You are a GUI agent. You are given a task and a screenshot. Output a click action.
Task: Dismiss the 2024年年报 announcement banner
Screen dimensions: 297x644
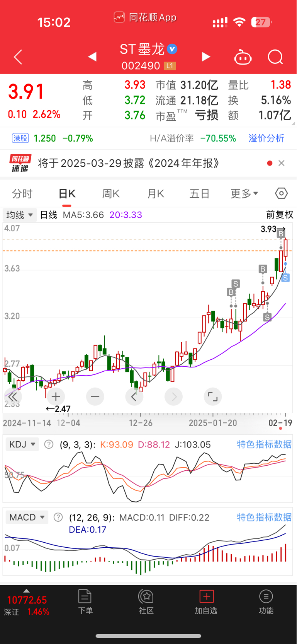click(282, 163)
